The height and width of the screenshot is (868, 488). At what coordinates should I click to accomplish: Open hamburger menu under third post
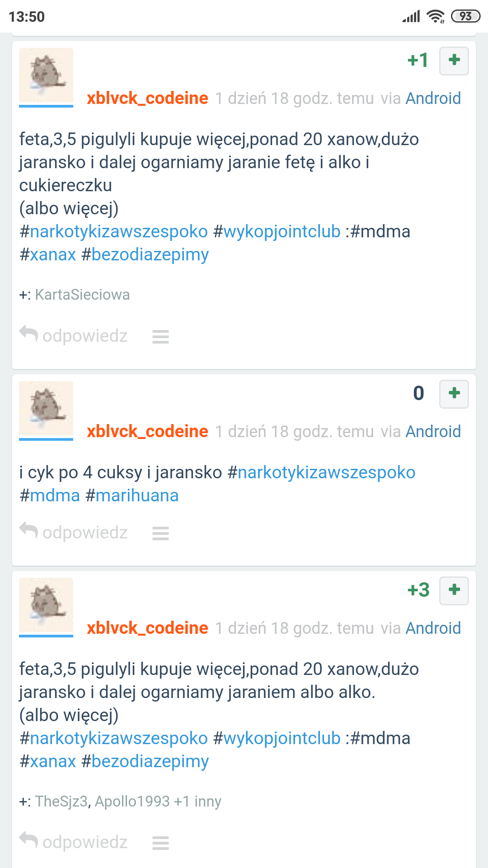coord(160,843)
